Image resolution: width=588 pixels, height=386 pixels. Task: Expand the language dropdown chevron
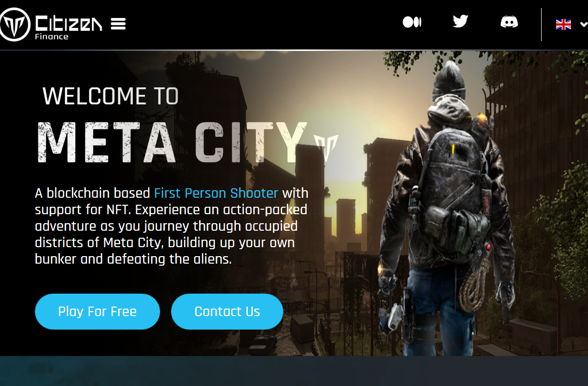click(x=584, y=24)
